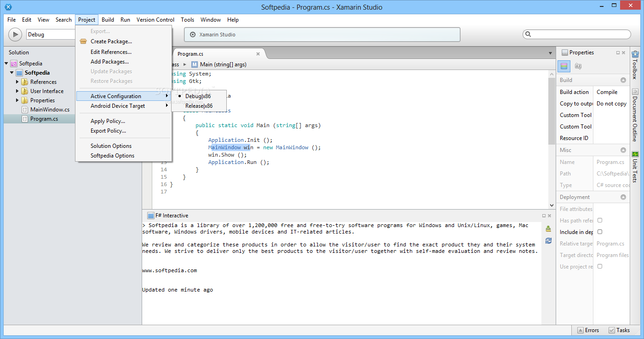Expand the User Interface folder
Image resolution: width=644 pixels, height=339 pixels.
point(17,91)
